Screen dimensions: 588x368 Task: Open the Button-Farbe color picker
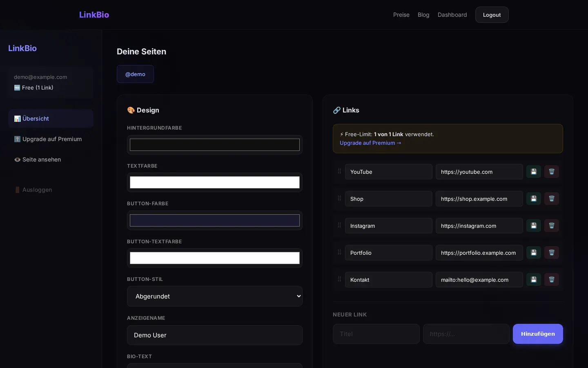[215, 220]
